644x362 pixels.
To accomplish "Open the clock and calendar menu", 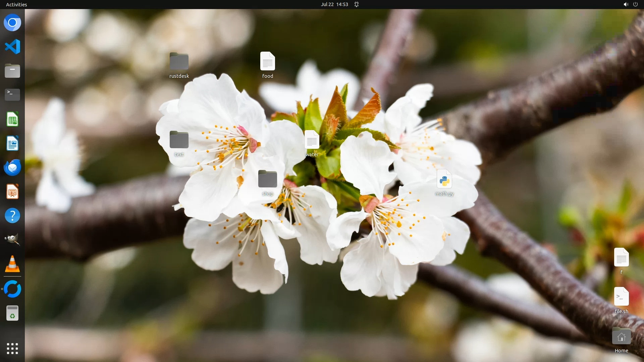I will click(x=334, y=4).
